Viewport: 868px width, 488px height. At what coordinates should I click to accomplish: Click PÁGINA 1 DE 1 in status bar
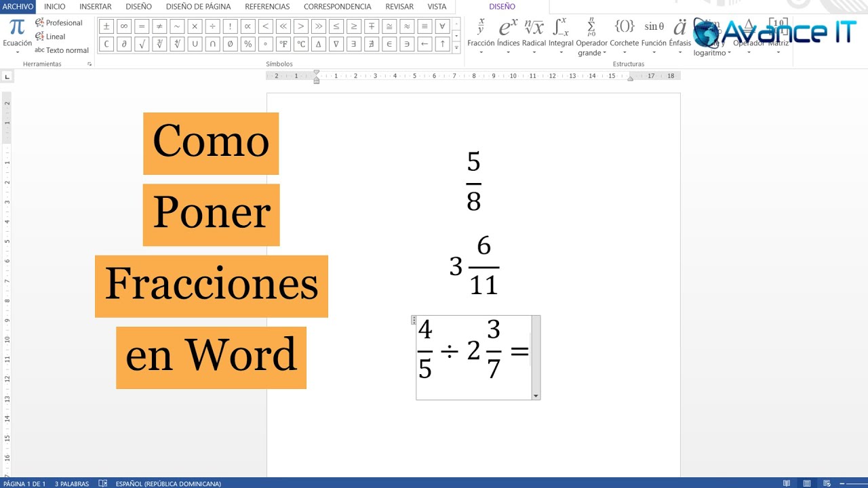coord(24,484)
